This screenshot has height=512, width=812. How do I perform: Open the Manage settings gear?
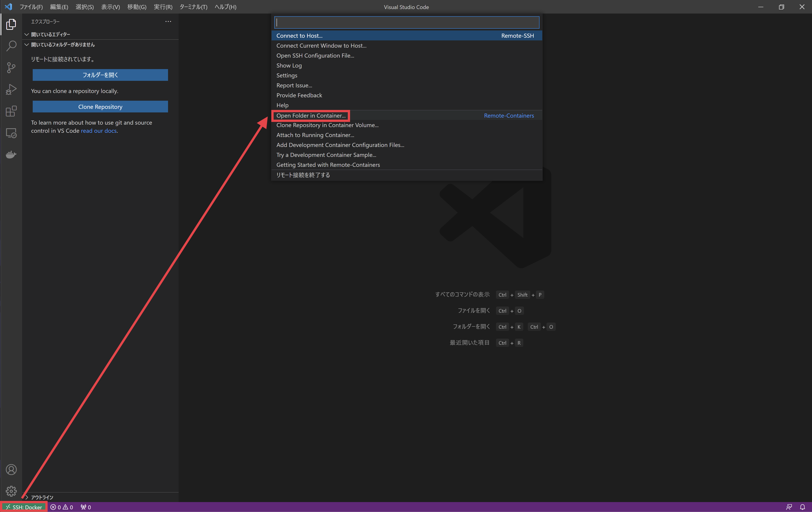[11, 491]
